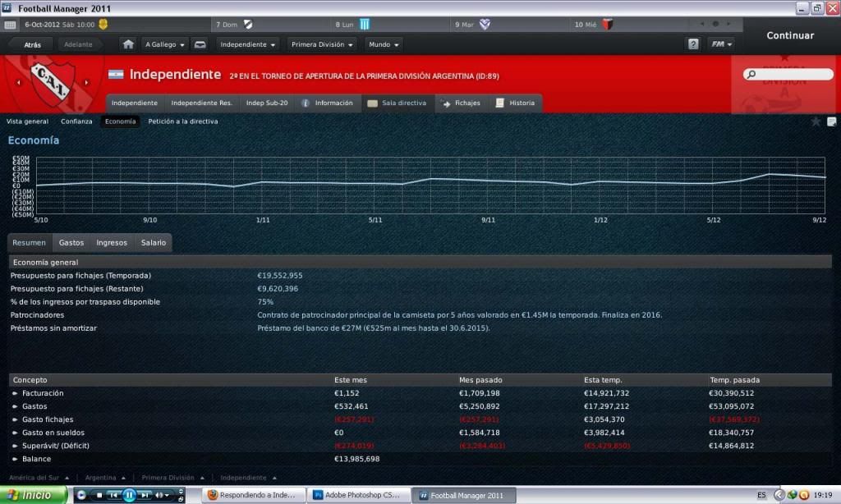Bookmark the page with the star icon
The width and height of the screenshot is (841, 504).
[816, 121]
